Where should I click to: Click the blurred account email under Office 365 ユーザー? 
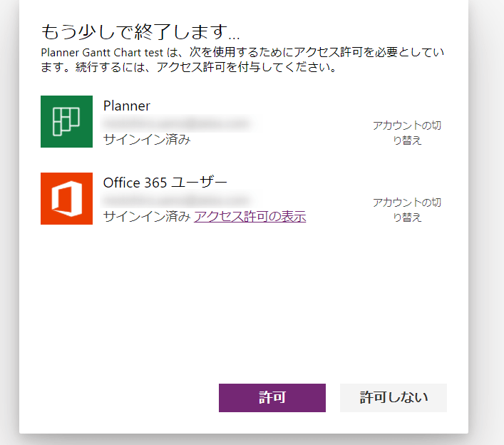(x=176, y=200)
